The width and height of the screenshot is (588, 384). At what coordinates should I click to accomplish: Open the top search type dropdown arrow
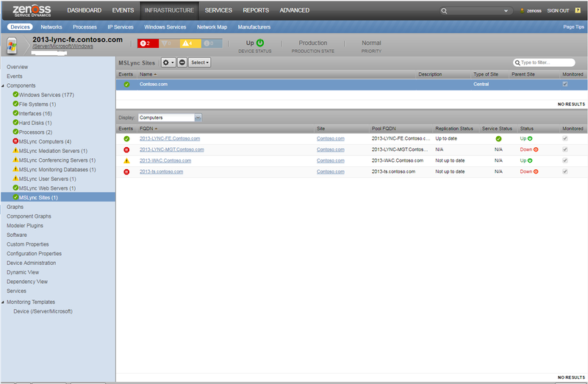506,11
